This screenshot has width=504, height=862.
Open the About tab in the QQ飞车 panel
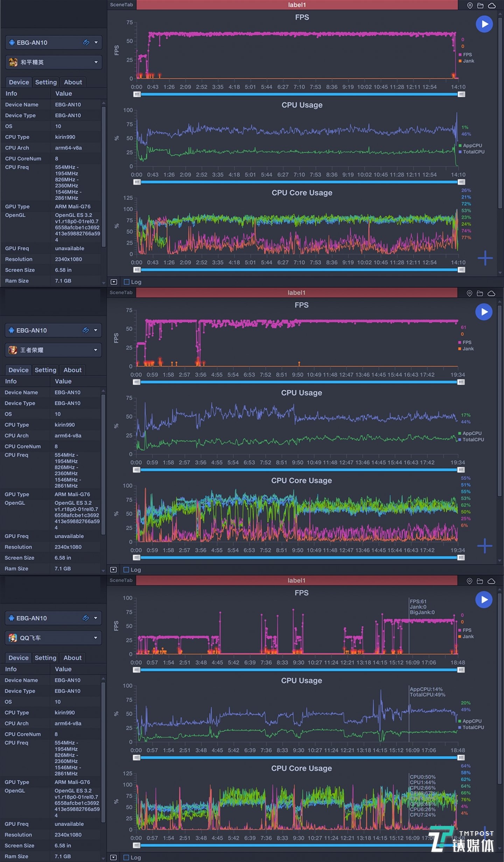click(x=72, y=658)
